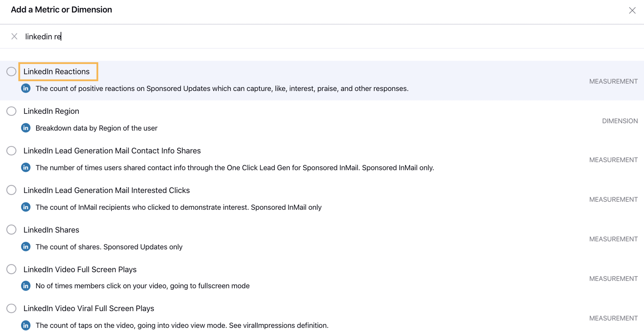Select the LinkedIn Region radio button
The image size is (644, 336).
click(x=11, y=111)
